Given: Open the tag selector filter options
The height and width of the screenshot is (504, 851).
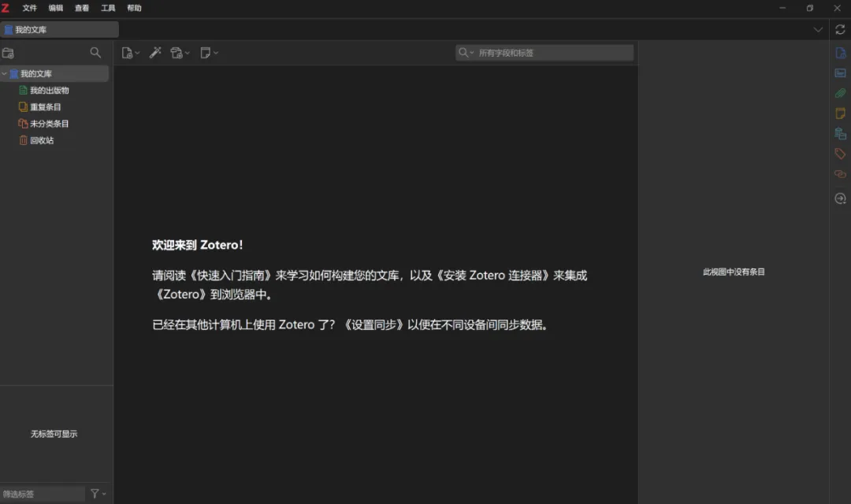Looking at the screenshot, I should [98, 494].
